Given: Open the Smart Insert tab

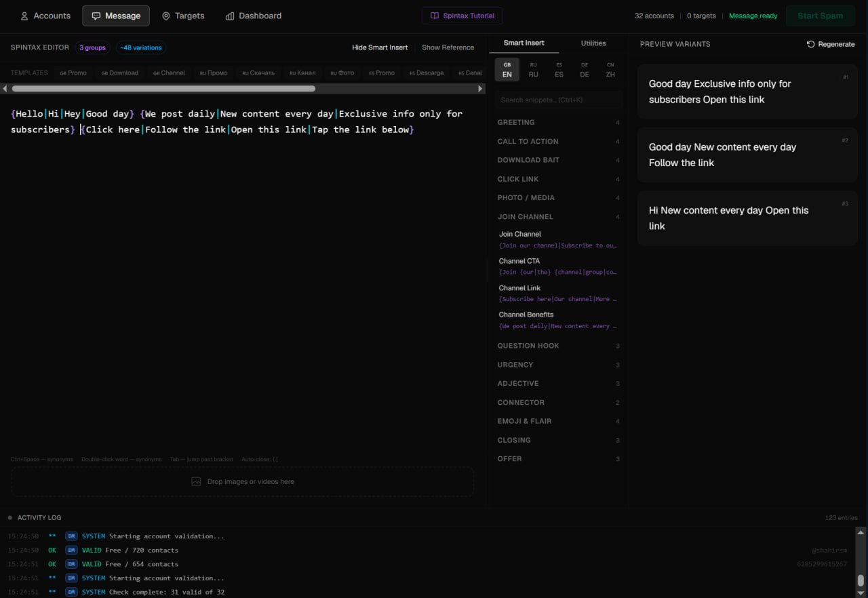Looking at the screenshot, I should click(x=524, y=43).
